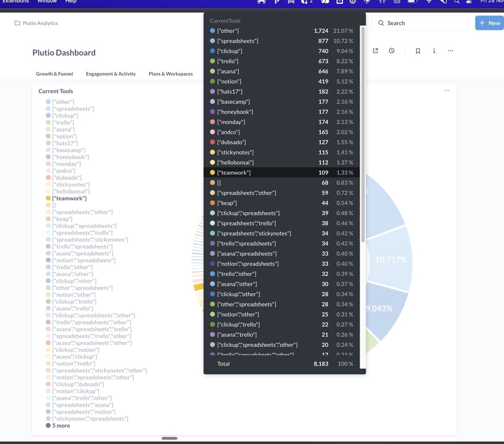The width and height of the screenshot is (504, 444).
Task: Open dashboard sharing arrow icon
Action: [x=375, y=51]
